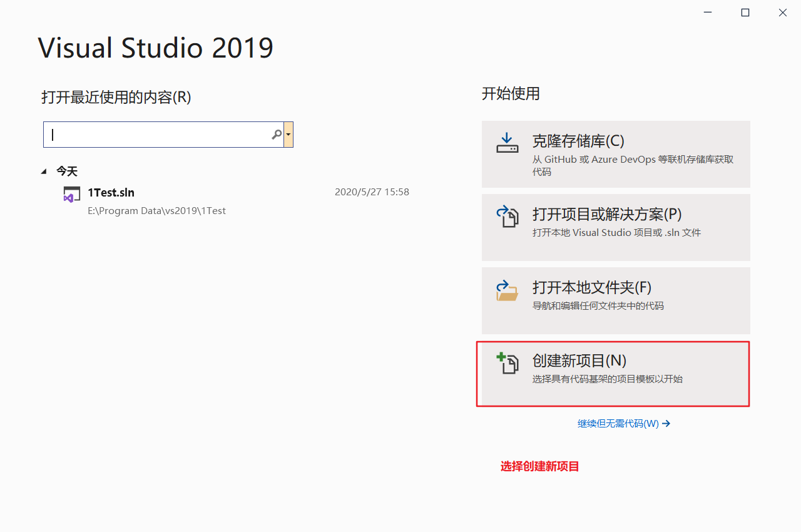Click the 继续但无需代码(W) link
Screen dimensions: 801x532
coord(618,424)
